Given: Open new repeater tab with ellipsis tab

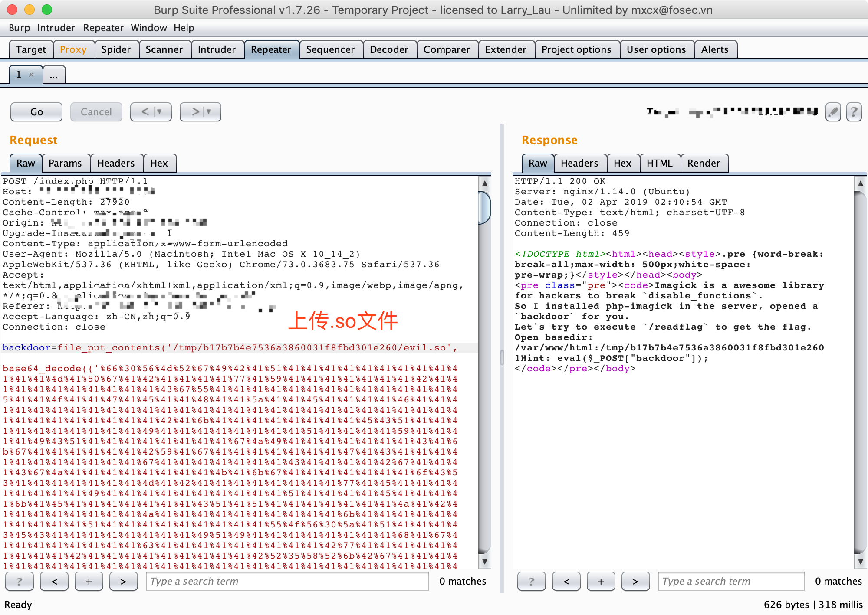Looking at the screenshot, I should pyautogui.click(x=54, y=75).
